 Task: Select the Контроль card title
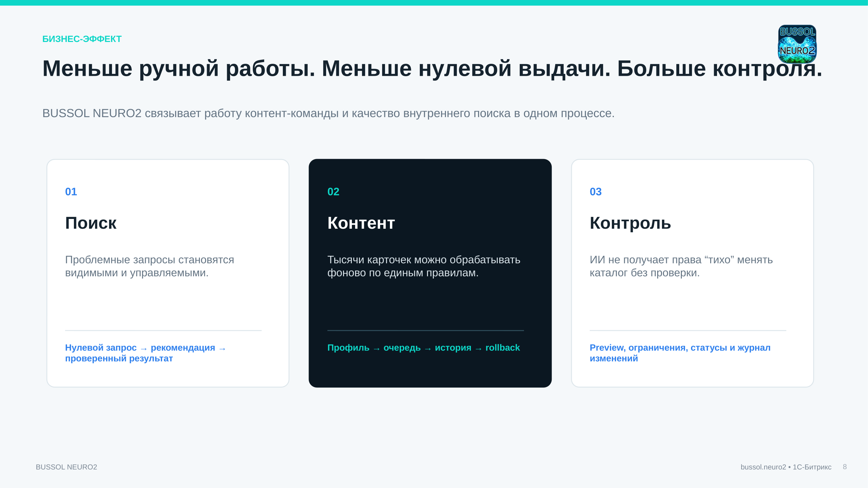pyautogui.click(x=630, y=223)
